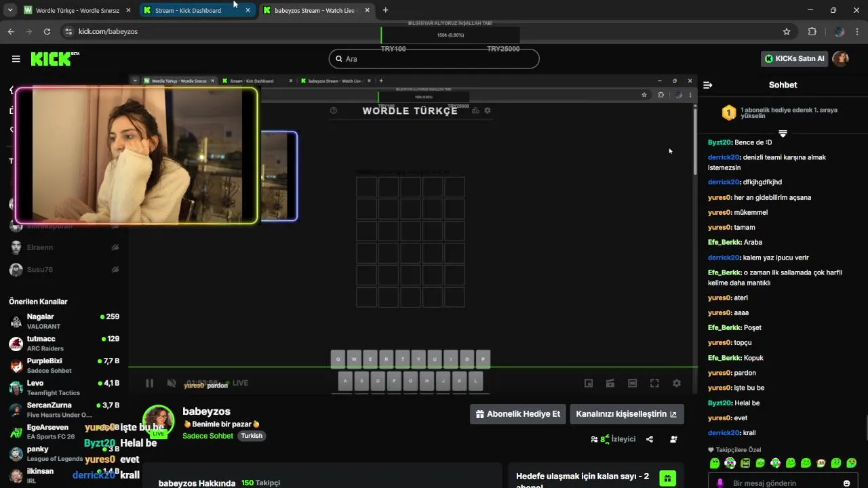The image size is (868, 488).
Task: Click the offline icon beside Susu76
Action: 115,270
